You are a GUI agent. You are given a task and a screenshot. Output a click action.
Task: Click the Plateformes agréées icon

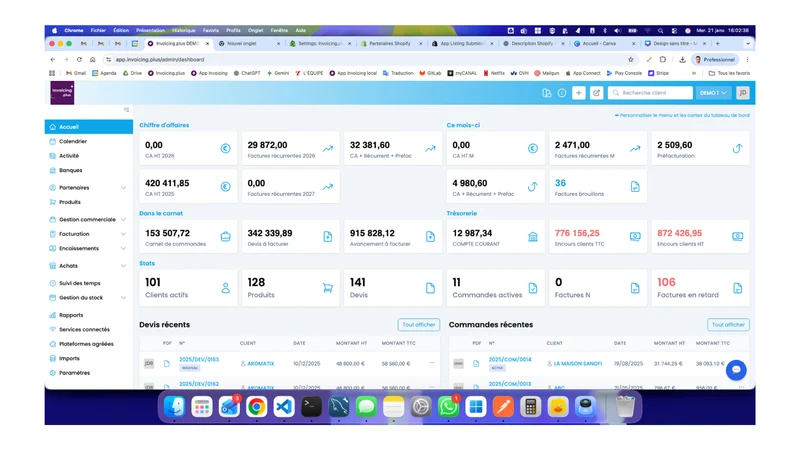(x=53, y=344)
